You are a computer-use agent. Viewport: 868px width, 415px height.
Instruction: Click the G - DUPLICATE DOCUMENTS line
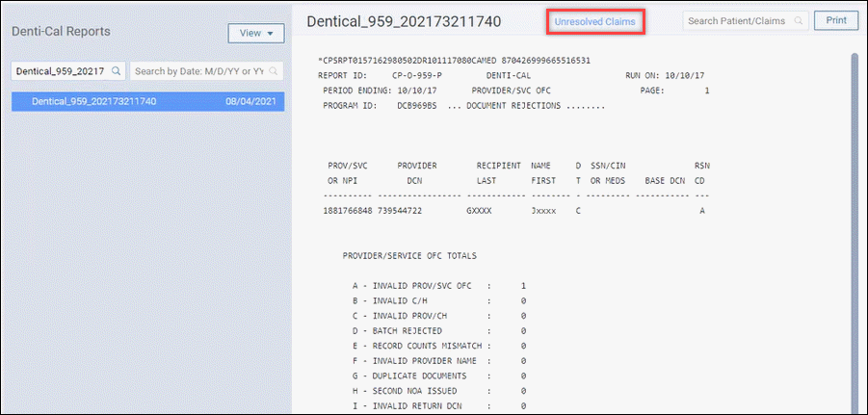[x=439, y=376]
